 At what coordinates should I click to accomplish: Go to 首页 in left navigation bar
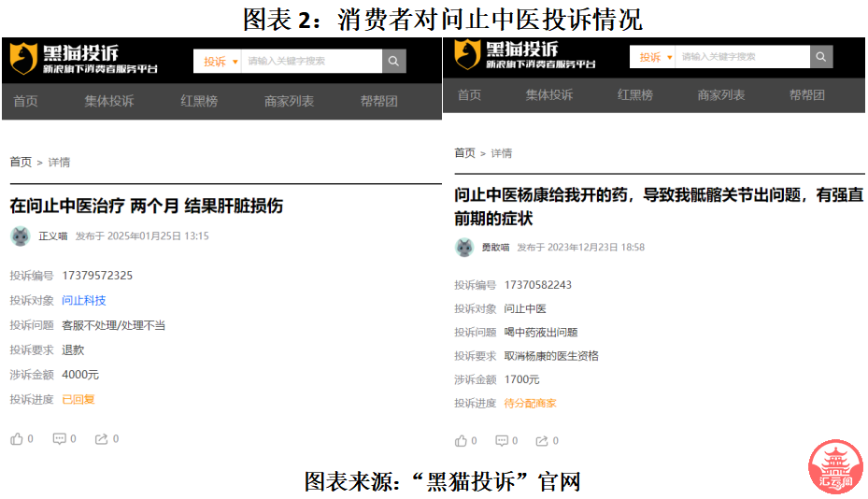click(x=25, y=101)
